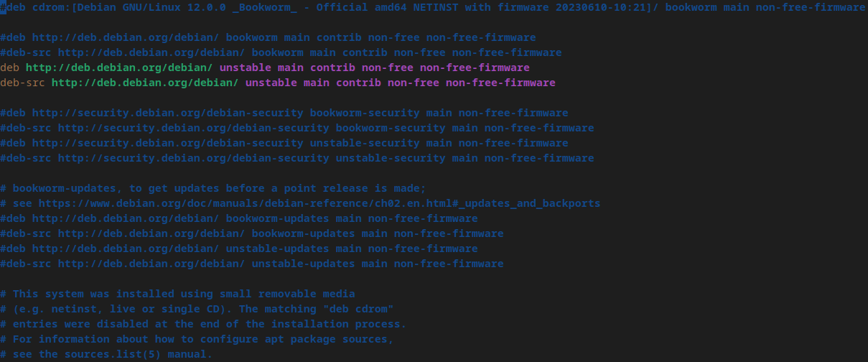Viewport: 868px width, 362px height.
Task: Click 'unstable-security' on the commented #deb-src line
Action: [x=391, y=158]
